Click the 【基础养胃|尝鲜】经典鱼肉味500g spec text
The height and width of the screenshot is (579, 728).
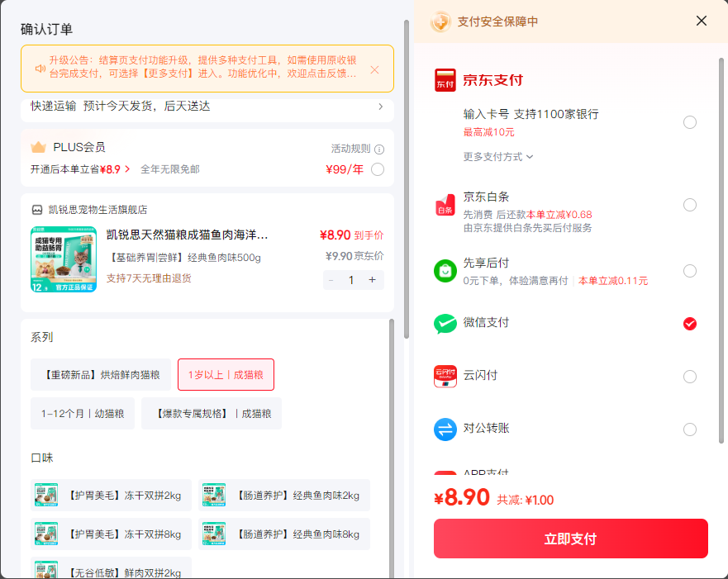coord(183,258)
